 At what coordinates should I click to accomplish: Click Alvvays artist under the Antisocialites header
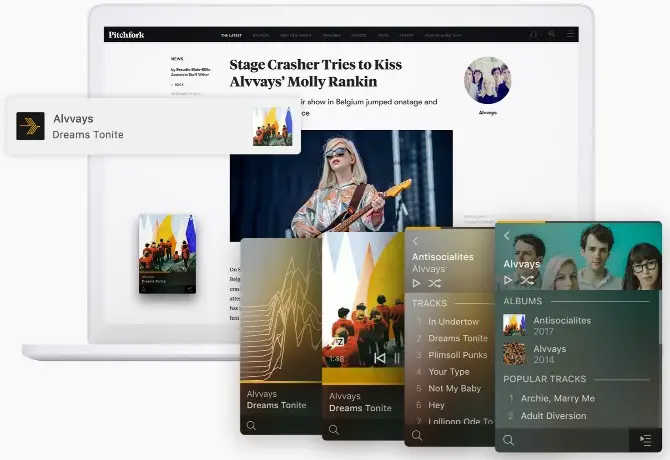[429, 269]
